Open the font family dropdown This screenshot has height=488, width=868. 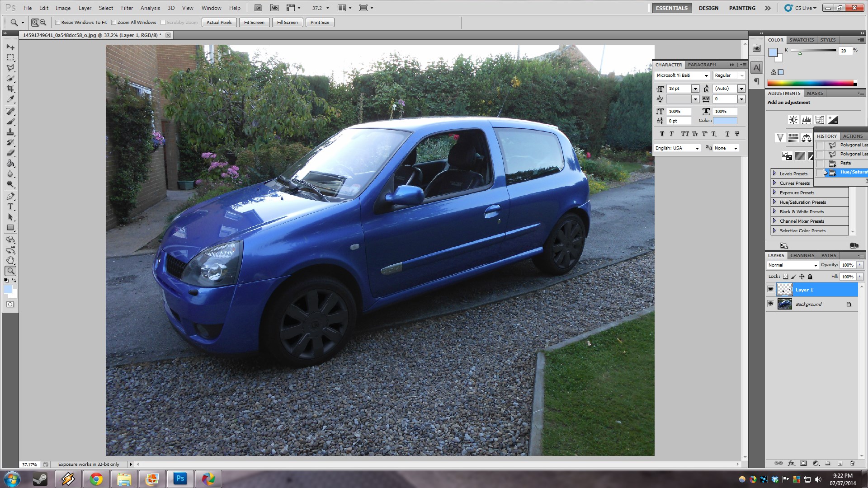tap(706, 75)
